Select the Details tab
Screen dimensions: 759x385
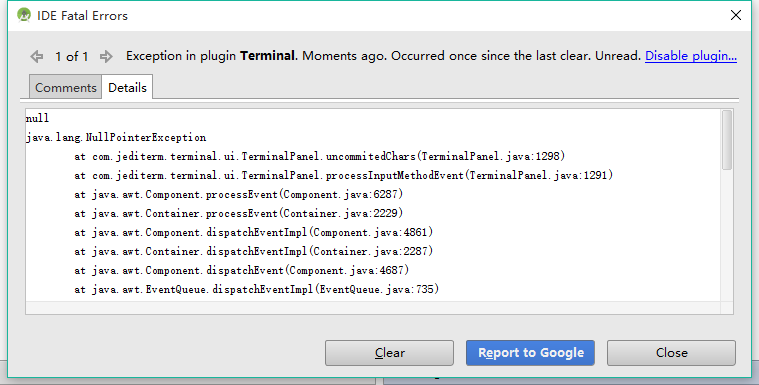click(127, 87)
